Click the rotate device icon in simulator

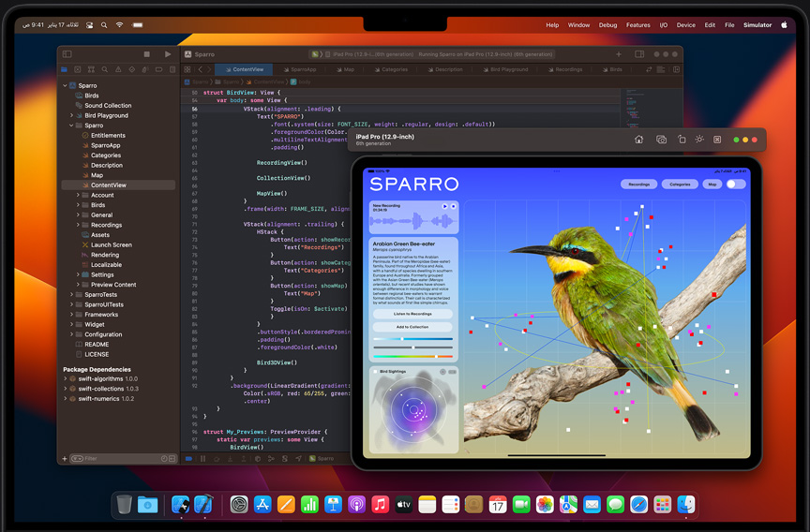coord(682,140)
